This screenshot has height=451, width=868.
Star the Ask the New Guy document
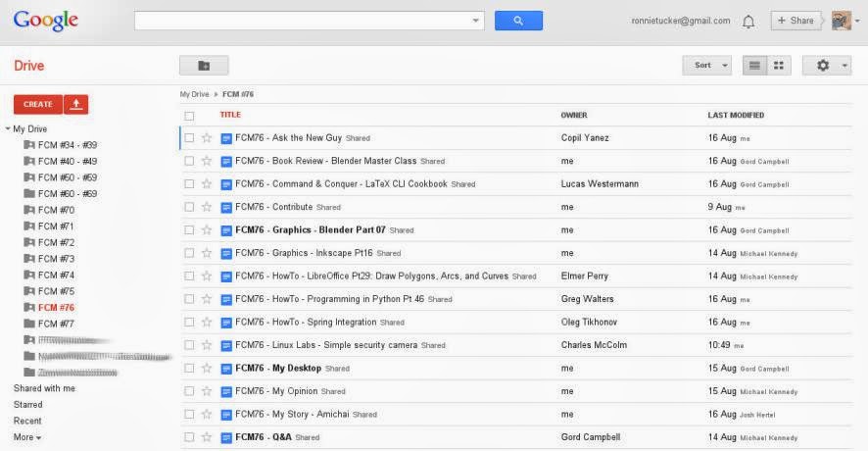click(x=207, y=138)
